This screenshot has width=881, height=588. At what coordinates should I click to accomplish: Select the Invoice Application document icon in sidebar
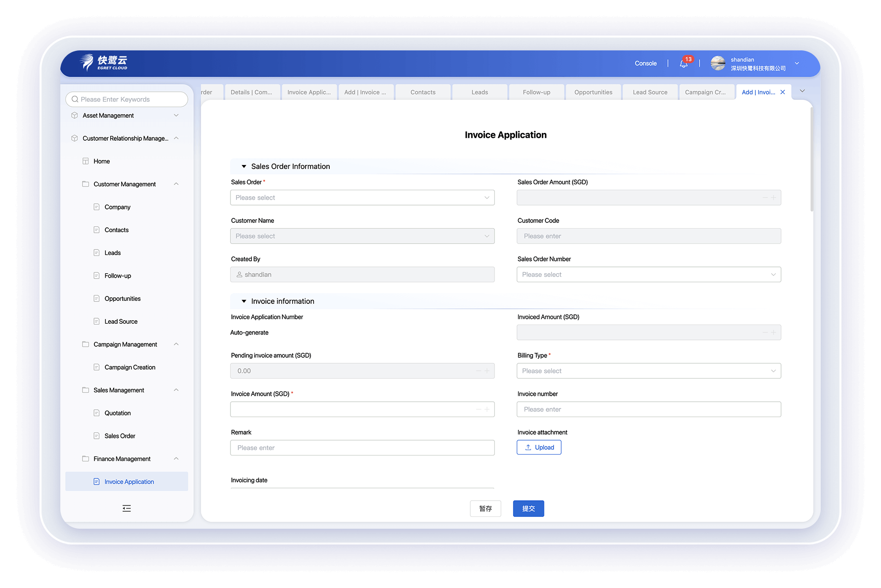click(96, 481)
